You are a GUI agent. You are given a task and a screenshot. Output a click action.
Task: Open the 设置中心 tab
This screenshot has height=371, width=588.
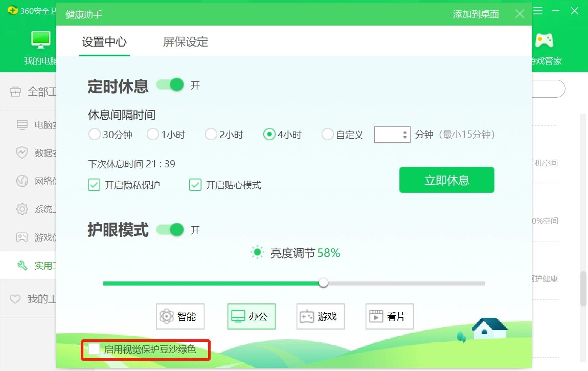pos(104,42)
